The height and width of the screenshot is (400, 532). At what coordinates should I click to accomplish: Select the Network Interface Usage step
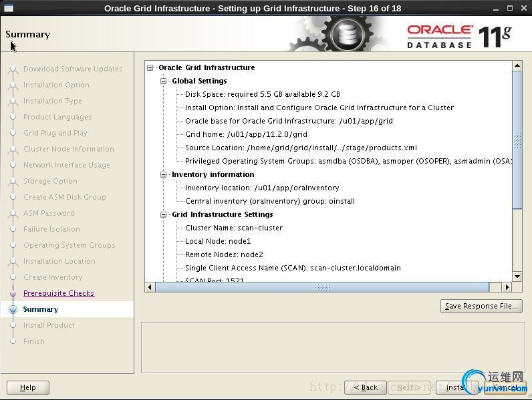pos(67,165)
